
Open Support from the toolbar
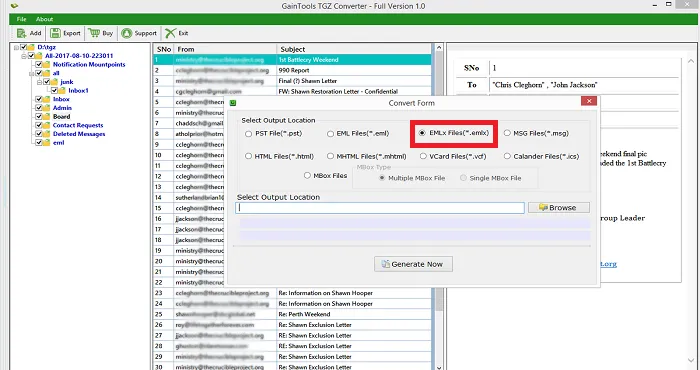[139, 33]
